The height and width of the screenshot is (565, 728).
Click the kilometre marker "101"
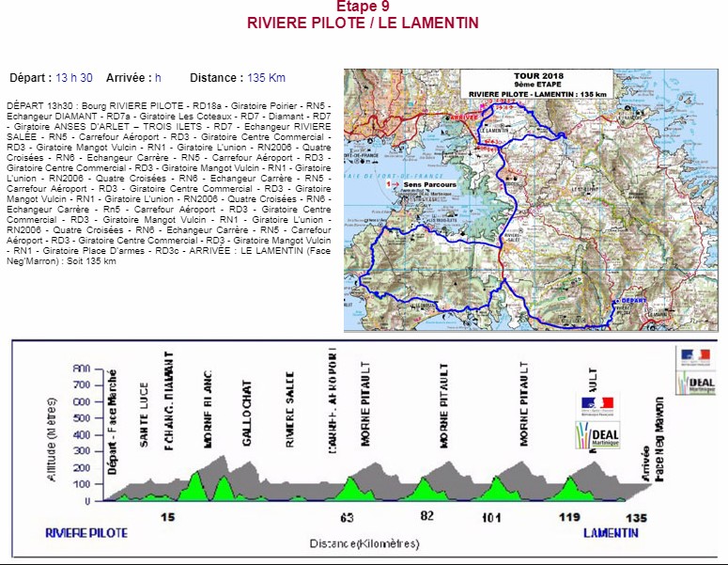pyautogui.click(x=491, y=517)
